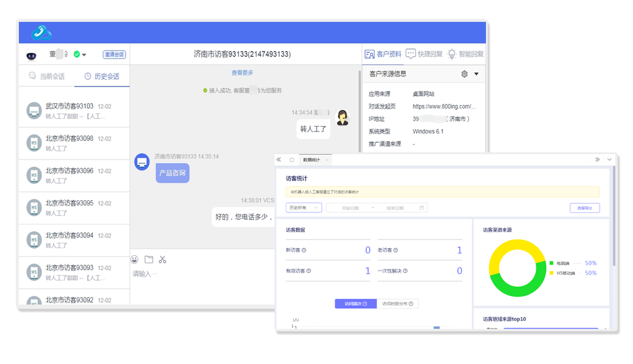Switch chart to 访问时段分布
The width and height of the screenshot is (633, 364).
click(x=397, y=304)
